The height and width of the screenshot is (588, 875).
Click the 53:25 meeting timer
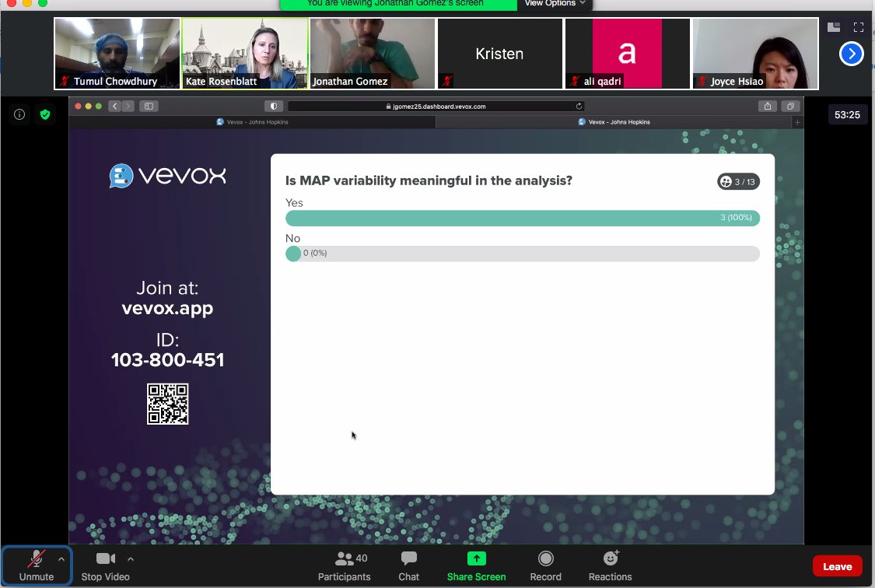pyautogui.click(x=846, y=115)
